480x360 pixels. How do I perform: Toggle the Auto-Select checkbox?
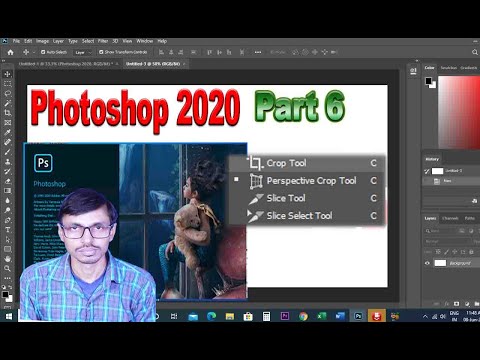tap(43, 52)
